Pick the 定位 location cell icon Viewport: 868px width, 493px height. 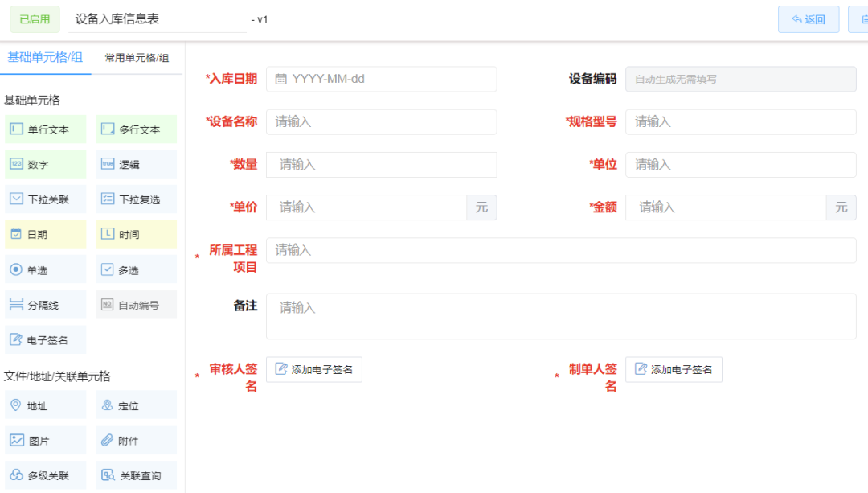coord(108,405)
